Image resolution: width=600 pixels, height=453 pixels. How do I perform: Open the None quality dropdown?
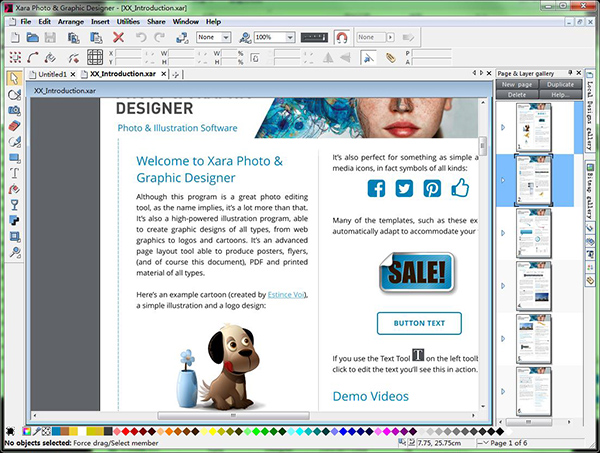[226, 37]
